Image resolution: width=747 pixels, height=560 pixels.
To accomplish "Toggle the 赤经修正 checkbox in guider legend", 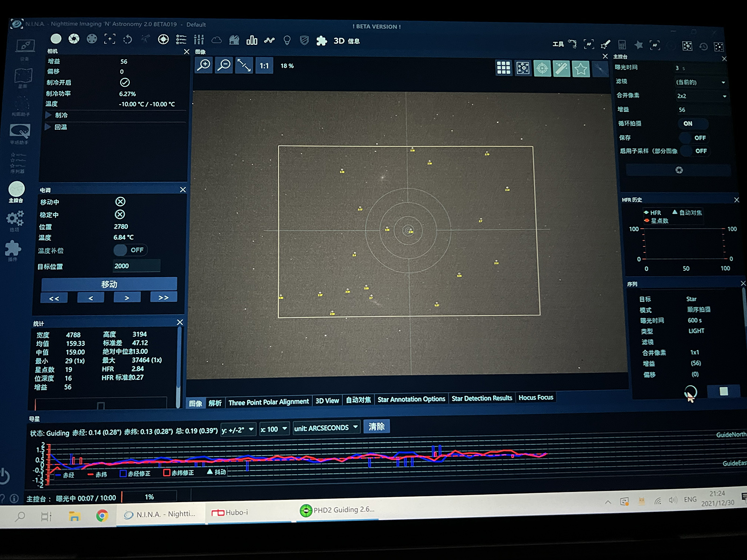I will [x=123, y=473].
